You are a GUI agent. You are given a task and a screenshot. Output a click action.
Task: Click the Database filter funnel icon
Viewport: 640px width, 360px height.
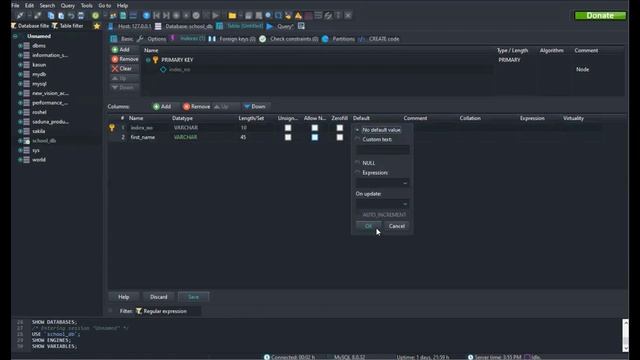tap(13, 26)
